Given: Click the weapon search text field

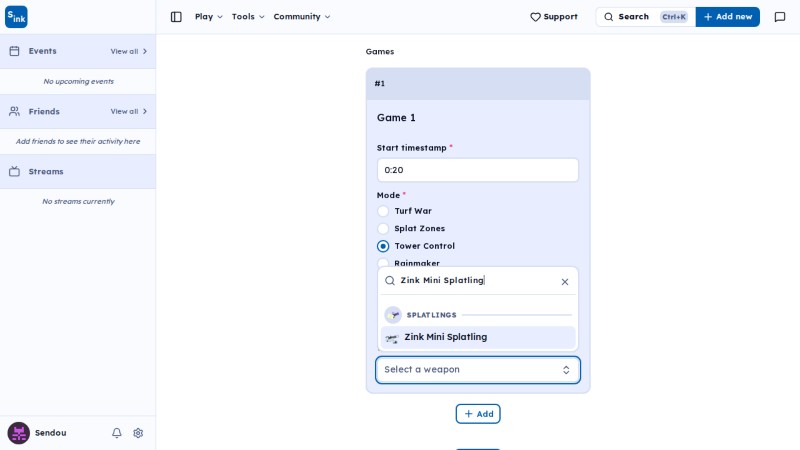Looking at the screenshot, I should (477, 281).
